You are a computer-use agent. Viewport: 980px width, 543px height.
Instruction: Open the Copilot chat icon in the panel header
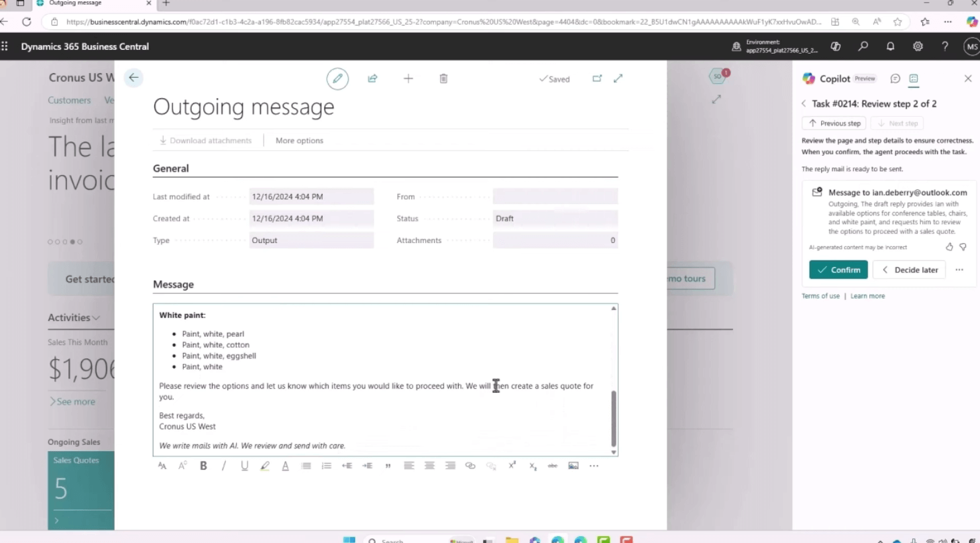895,79
